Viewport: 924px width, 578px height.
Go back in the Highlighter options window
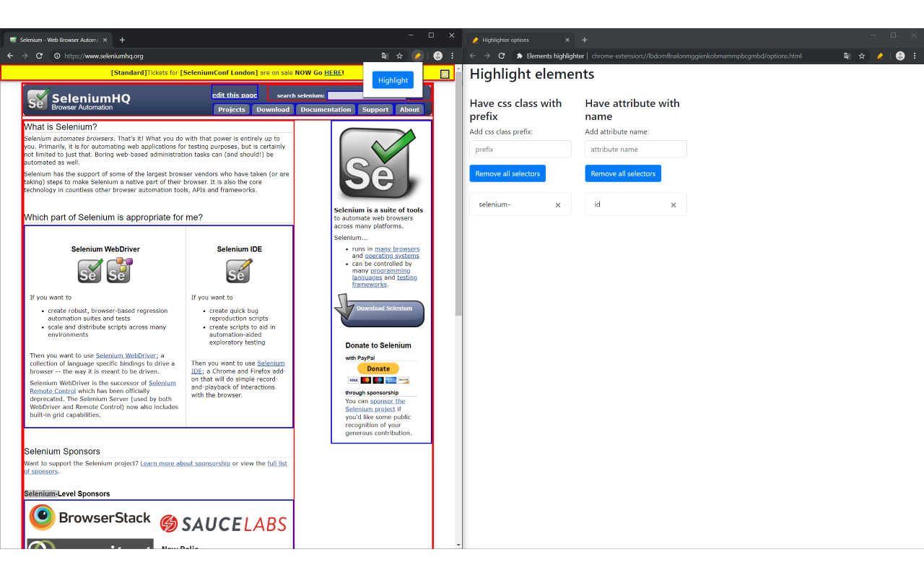(x=473, y=56)
